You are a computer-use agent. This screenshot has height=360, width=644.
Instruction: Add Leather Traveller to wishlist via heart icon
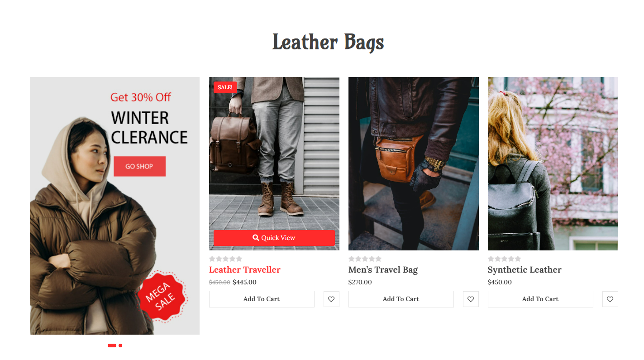(x=331, y=299)
